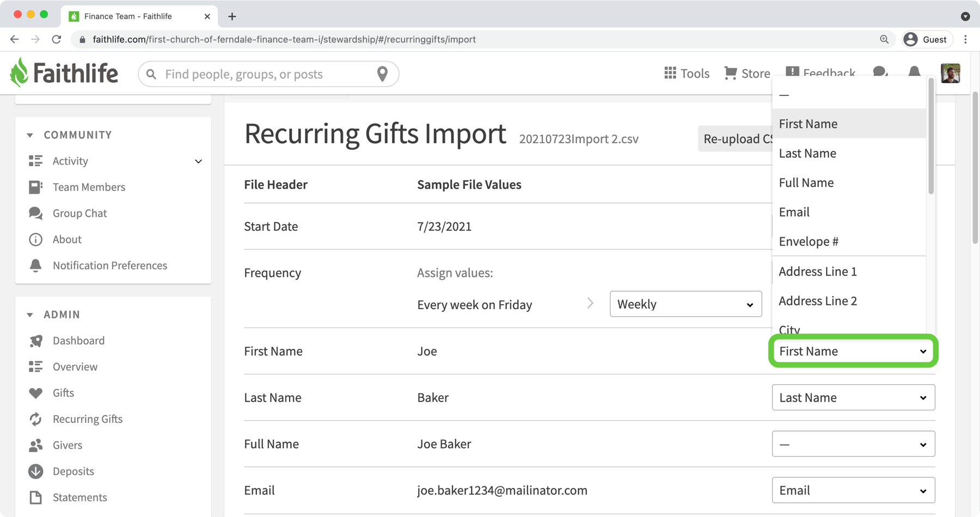Image resolution: width=980 pixels, height=517 pixels.
Task: Open Recurring Gifts in the sidebar
Action: pos(87,419)
